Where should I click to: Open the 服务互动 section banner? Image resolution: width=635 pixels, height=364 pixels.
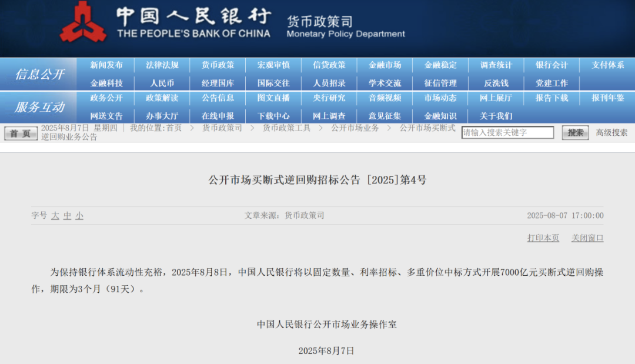39,107
